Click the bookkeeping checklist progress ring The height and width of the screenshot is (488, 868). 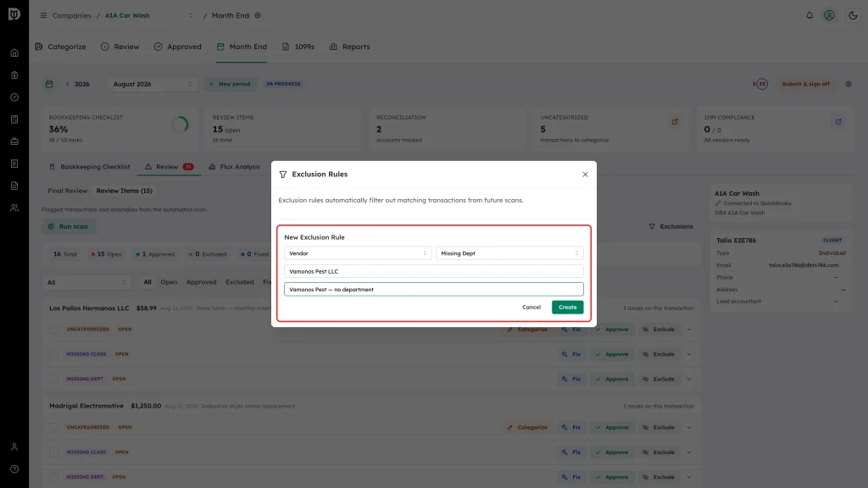coord(180,125)
